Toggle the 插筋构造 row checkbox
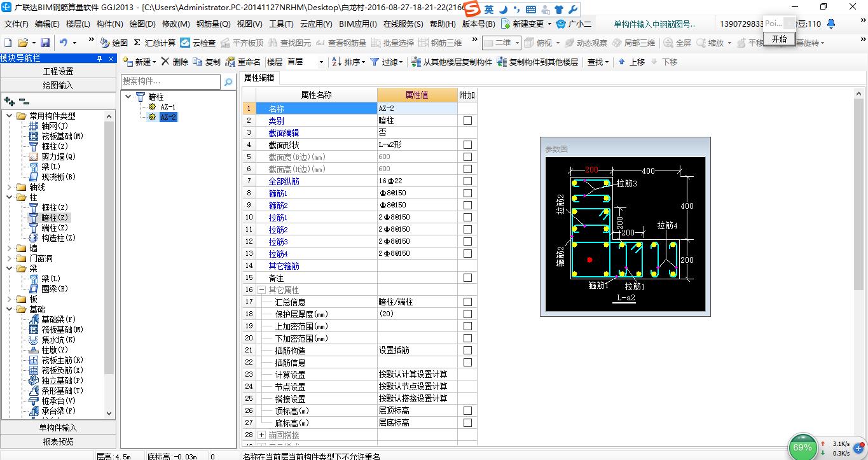Viewport: 868px width, 460px height. (x=467, y=350)
